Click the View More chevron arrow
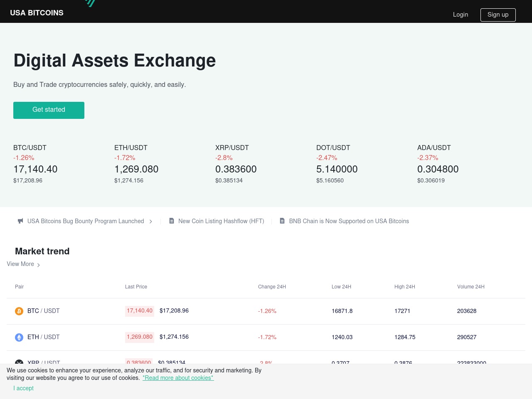The image size is (532, 399). click(x=38, y=265)
